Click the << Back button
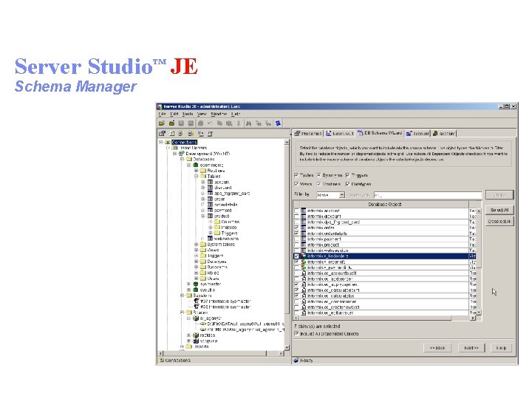Screen dimensions: 532x399 [437, 348]
